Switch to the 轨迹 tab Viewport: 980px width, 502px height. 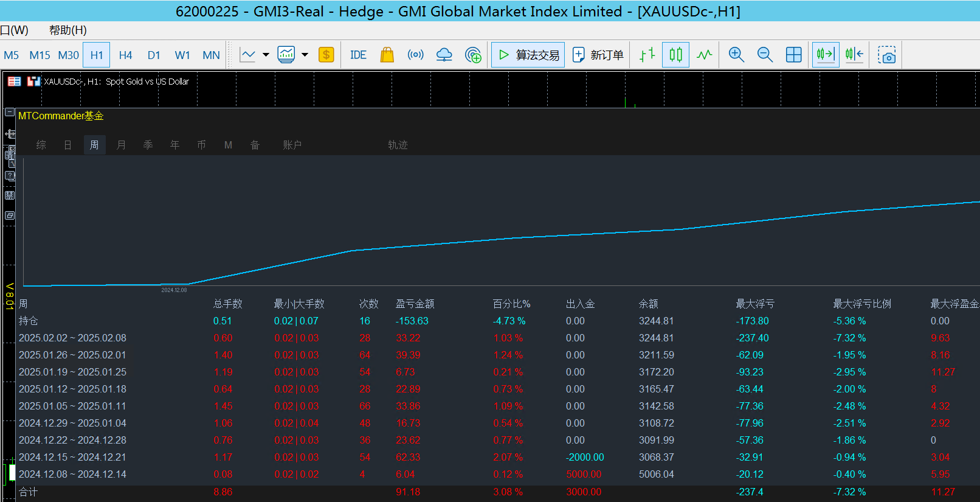click(x=398, y=145)
